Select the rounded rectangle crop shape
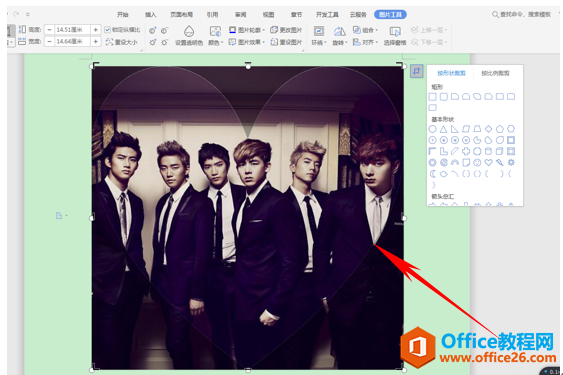 pos(444,96)
